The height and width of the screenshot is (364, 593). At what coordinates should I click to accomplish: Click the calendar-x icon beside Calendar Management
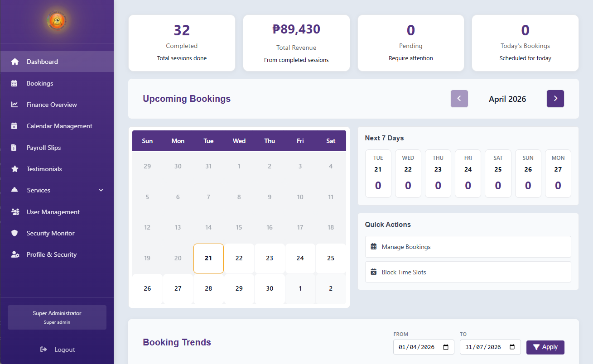(14, 126)
